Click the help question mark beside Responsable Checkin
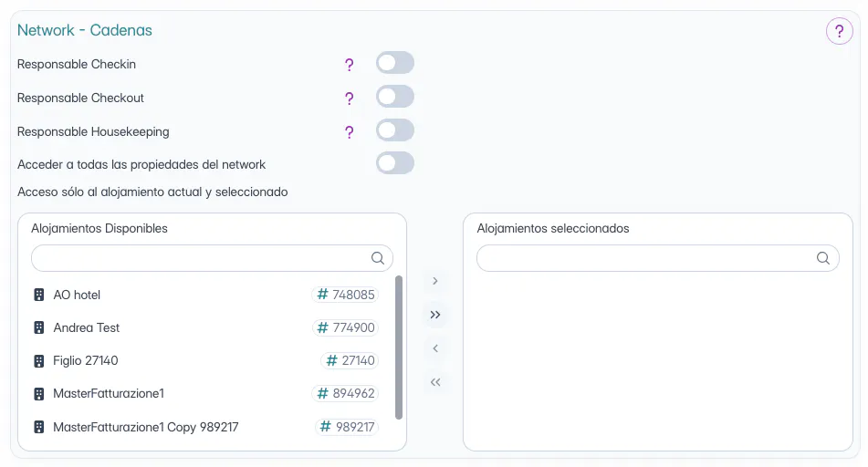The width and height of the screenshot is (868, 467). [x=349, y=65]
